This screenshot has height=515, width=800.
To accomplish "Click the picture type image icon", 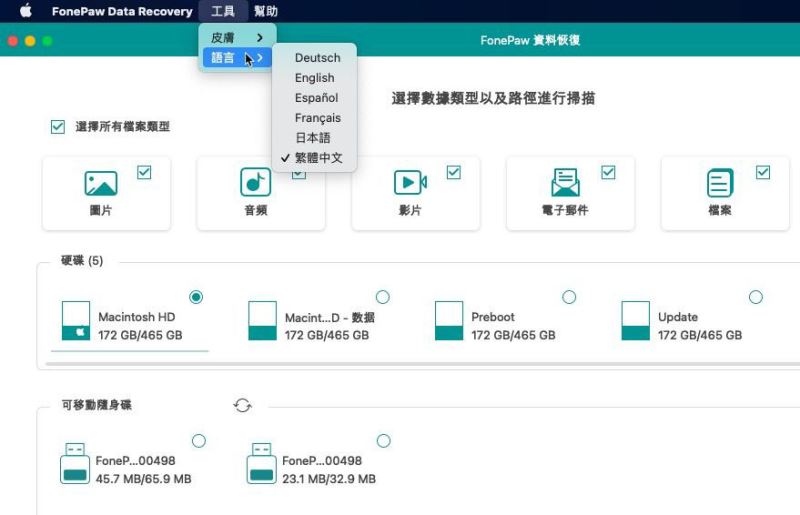I will [x=101, y=183].
